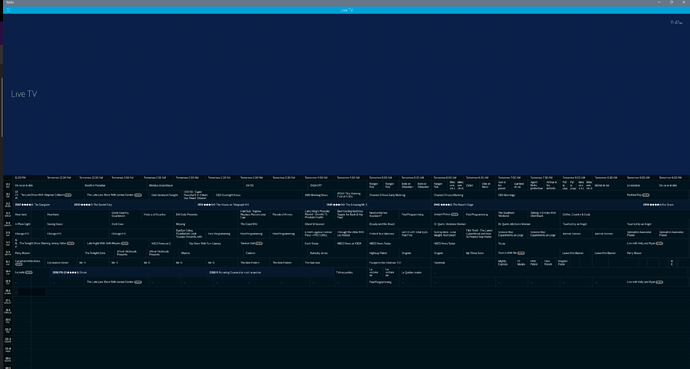690x369 pixels.
Task: Choose the first Coronation Street guide entry
Action: point(58,263)
